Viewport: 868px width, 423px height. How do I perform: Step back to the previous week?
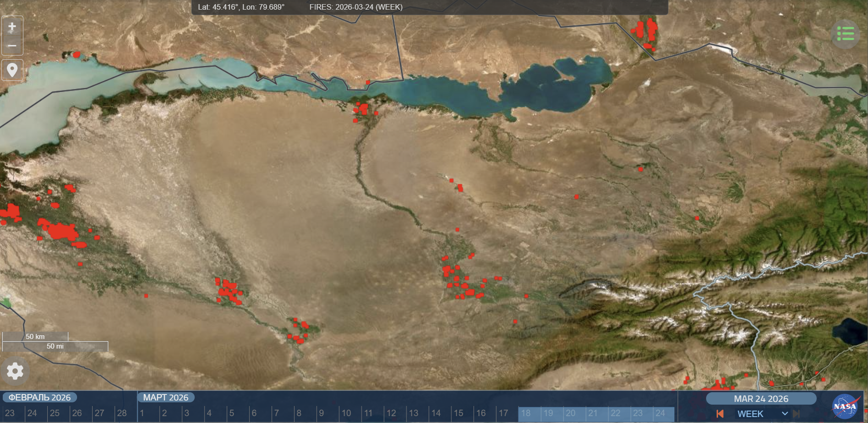[720, 414]
